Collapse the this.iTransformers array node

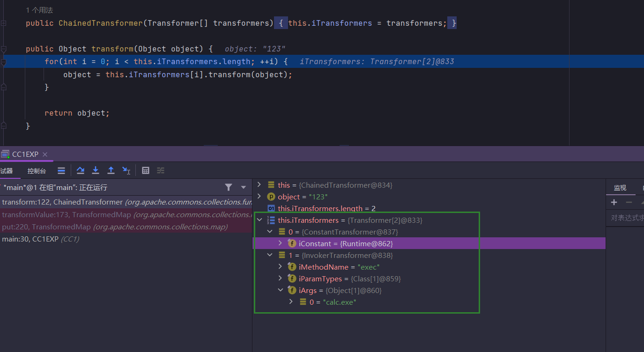click(259, 220)
